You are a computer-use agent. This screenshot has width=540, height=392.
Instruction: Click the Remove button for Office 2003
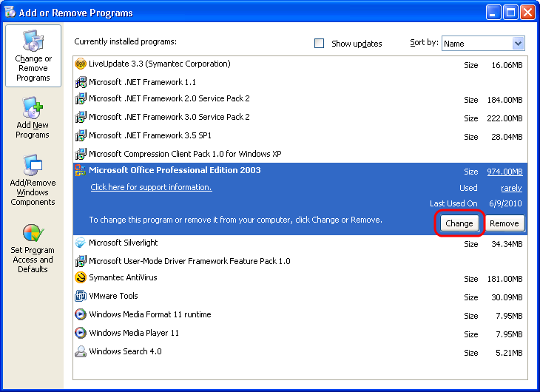504,223
